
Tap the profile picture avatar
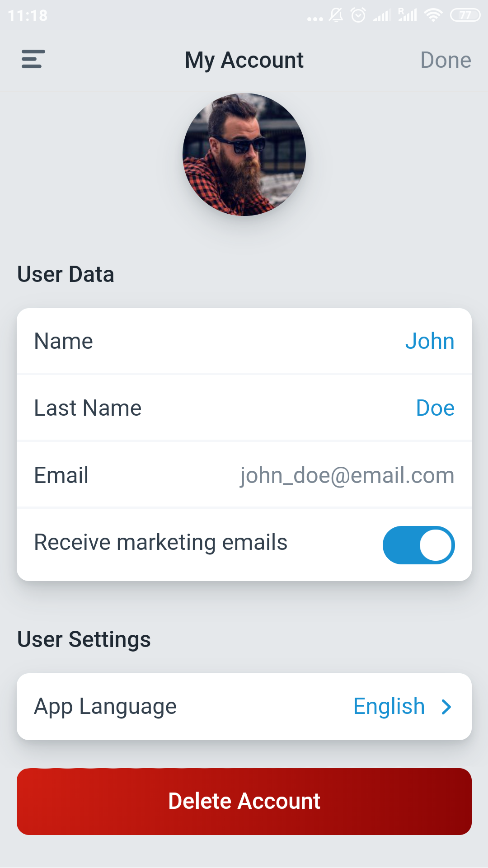pos(244,155)
